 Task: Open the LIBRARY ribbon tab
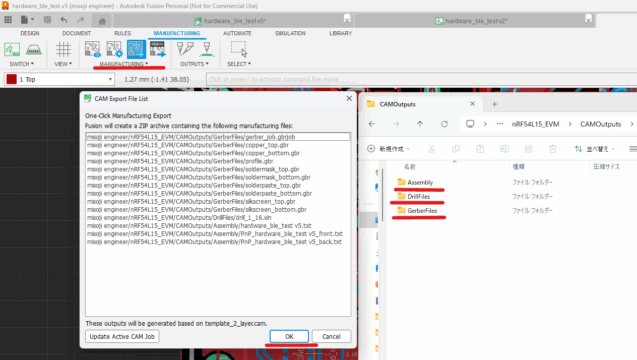(x=340, y=33)
